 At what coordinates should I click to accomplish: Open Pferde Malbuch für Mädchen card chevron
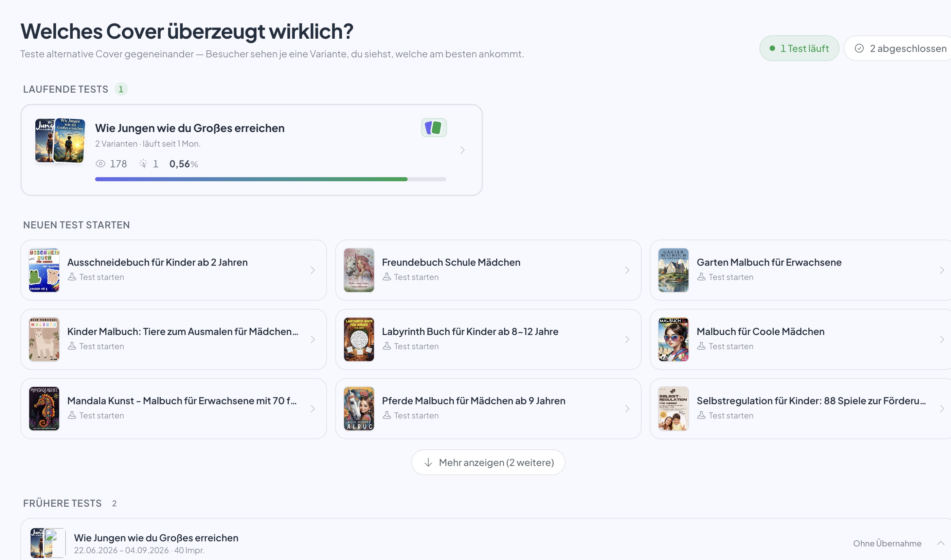click(627, 409)
